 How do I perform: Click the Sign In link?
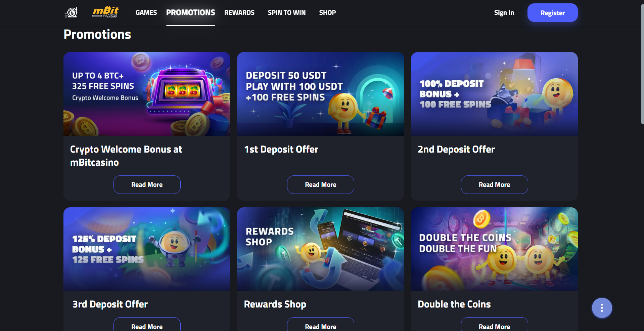(x=504, y=13)
